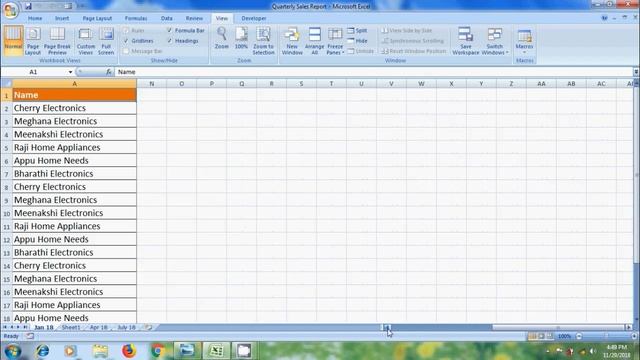
Task: Switch to Page Layout view
Action: (33, 40)
